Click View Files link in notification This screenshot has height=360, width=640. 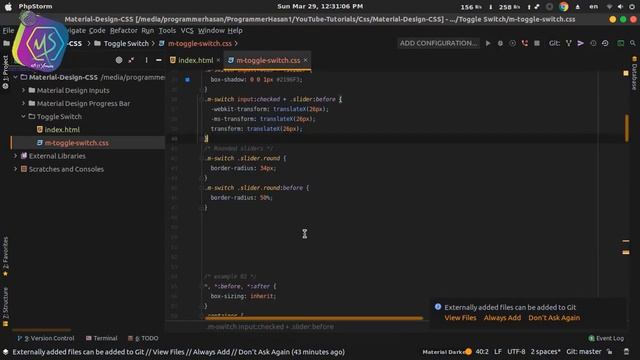tap(460, 318)
